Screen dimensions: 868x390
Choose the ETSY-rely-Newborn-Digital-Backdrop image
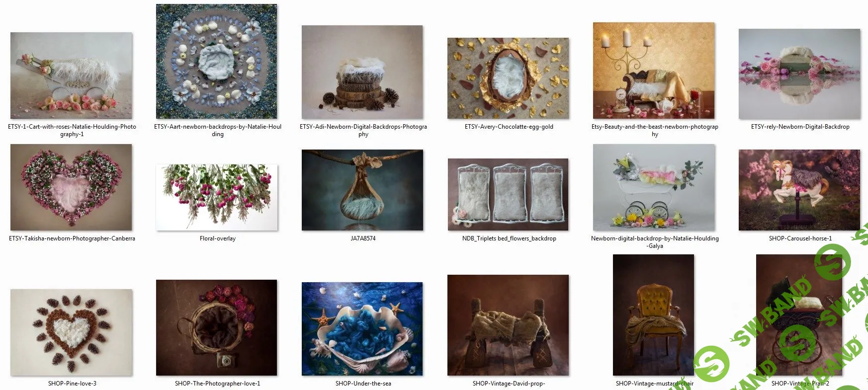[799, 74]
